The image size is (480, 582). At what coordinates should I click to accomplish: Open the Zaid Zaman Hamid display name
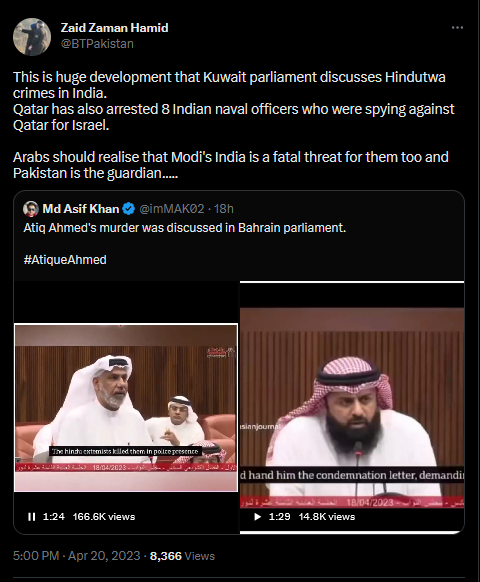pos(114,28)
